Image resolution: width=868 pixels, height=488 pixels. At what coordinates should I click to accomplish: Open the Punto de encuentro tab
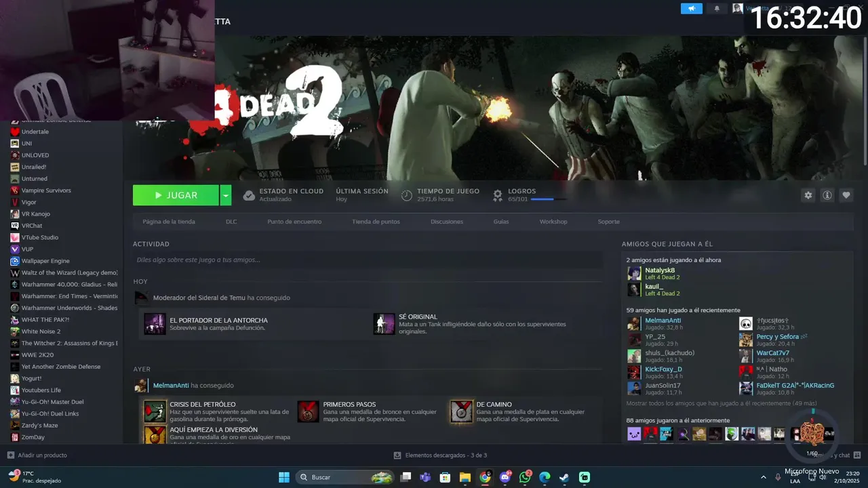[294, 222]
